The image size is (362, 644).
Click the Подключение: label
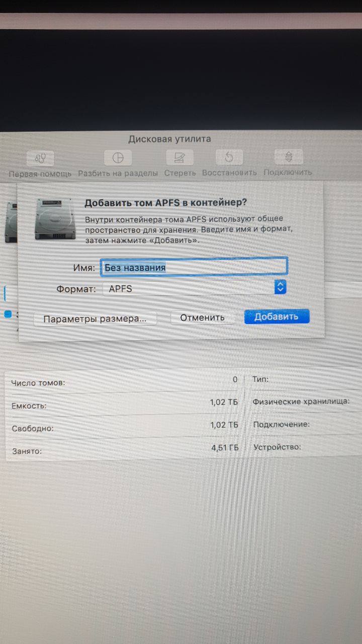(281, 424)
